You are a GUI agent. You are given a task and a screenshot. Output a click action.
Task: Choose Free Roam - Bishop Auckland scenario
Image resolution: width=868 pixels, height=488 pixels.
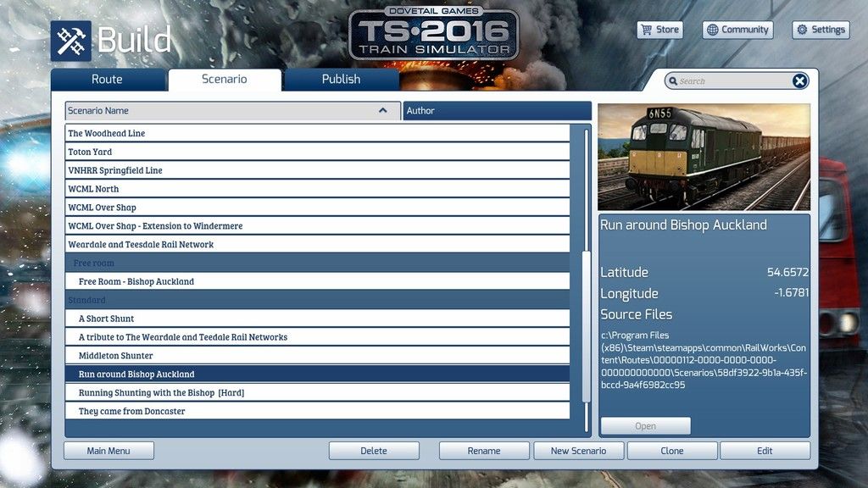(x=317, y=281)
